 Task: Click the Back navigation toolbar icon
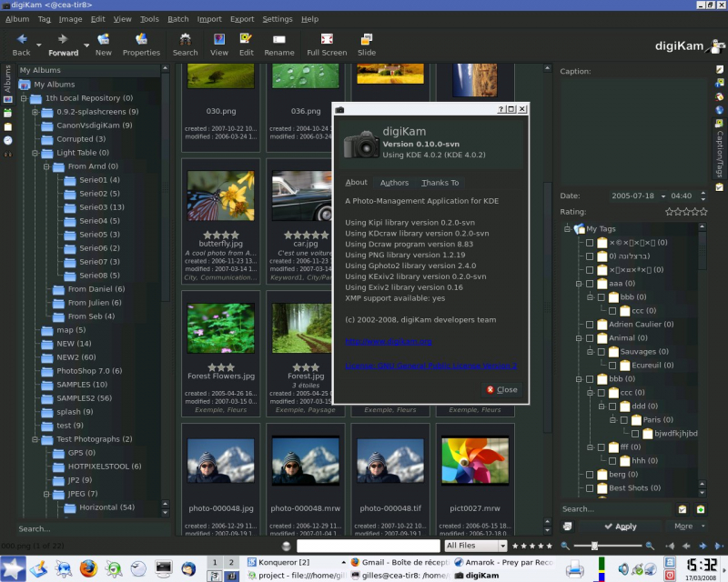22,40
